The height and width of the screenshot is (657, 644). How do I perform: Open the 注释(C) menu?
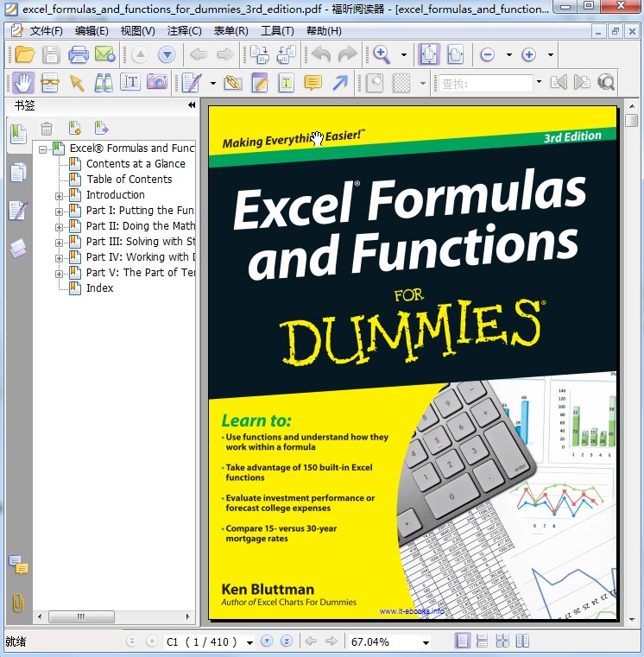point(184,31)
